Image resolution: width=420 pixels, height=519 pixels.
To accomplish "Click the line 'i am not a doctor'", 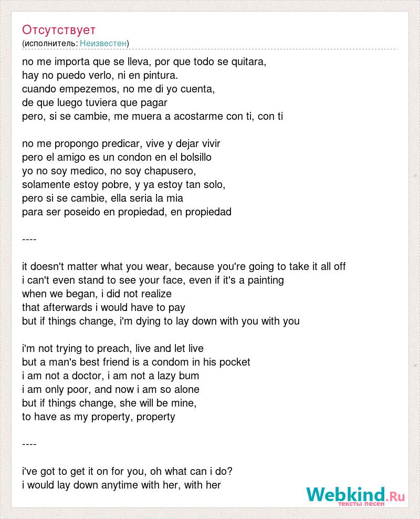I will [x=110, y=376].
